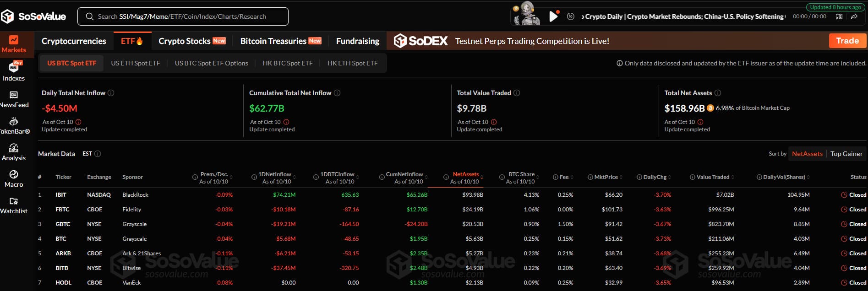Sort by the Fee column arrows
Screen dimensions: 868x291
point(572,177)
